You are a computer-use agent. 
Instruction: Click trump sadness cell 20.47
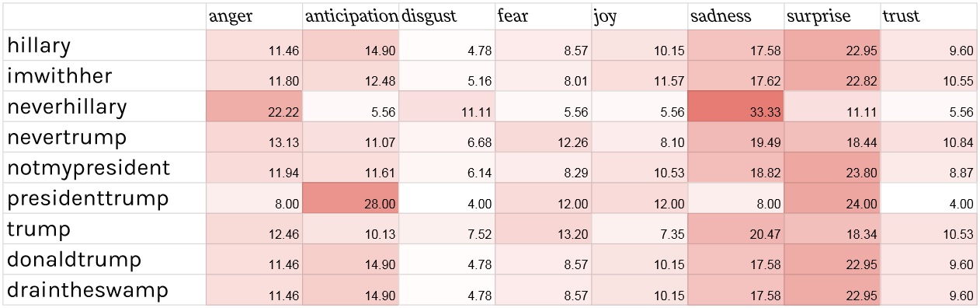[x=735, y=229]
